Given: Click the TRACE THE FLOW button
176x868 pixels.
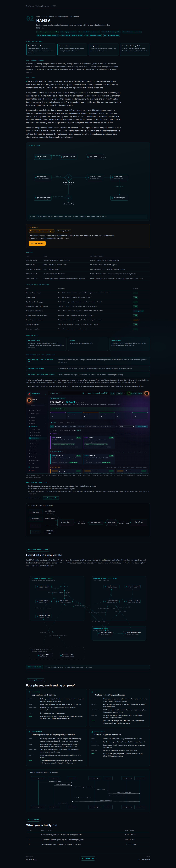Looking at the screenshot, I should pos(34,667).
